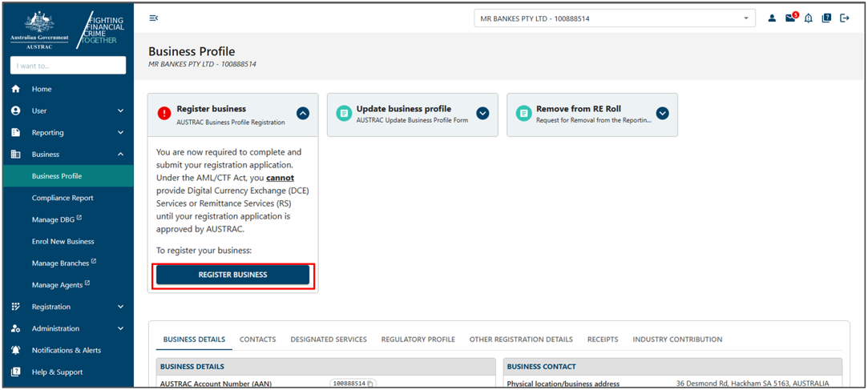Image resolution: width=868 pixels, height=390 pixels.
Task: Expand the Registration menu chevron
Action: (121, 307)
